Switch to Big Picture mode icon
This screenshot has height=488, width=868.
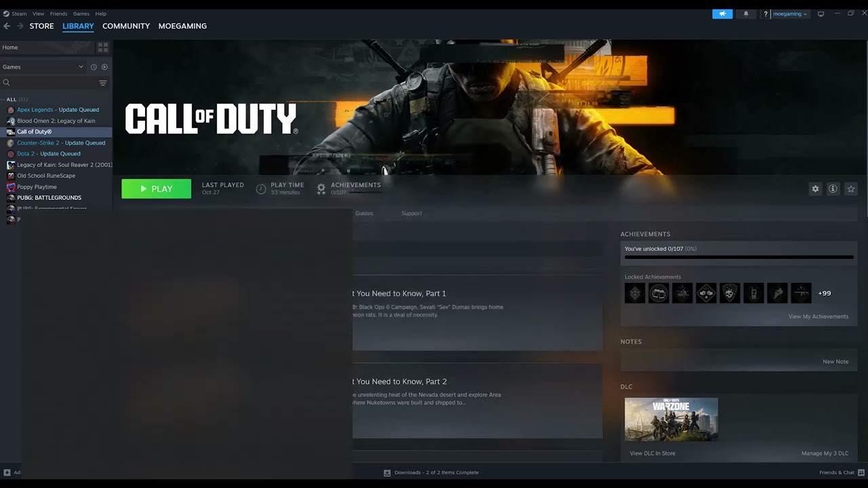821,14
